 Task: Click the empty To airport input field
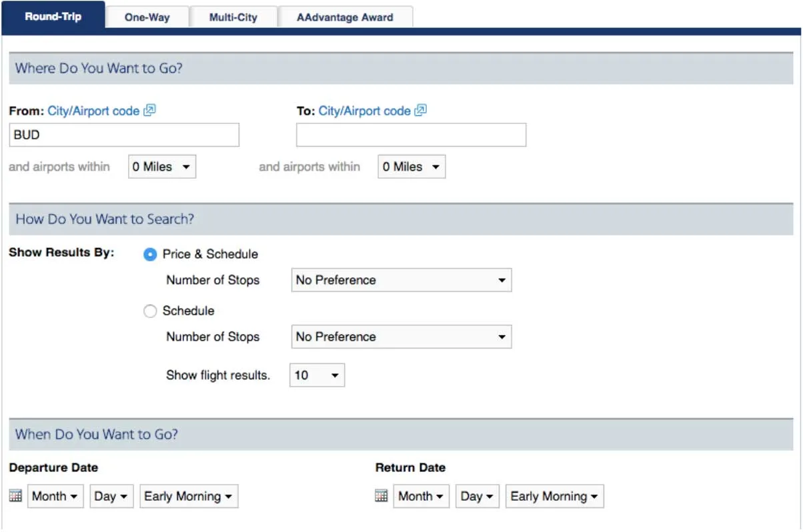pyautogui.click(x=411, y=135)
